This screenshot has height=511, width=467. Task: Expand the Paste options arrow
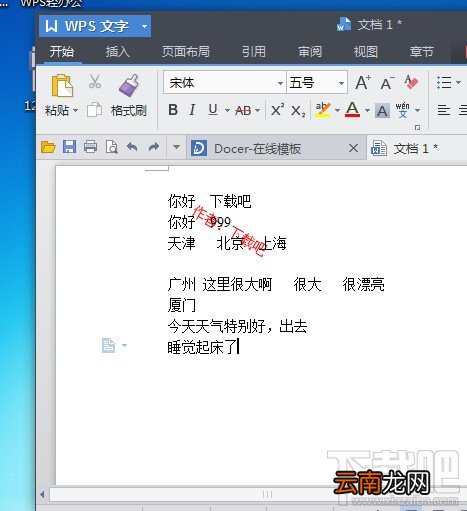coord(75,110)
